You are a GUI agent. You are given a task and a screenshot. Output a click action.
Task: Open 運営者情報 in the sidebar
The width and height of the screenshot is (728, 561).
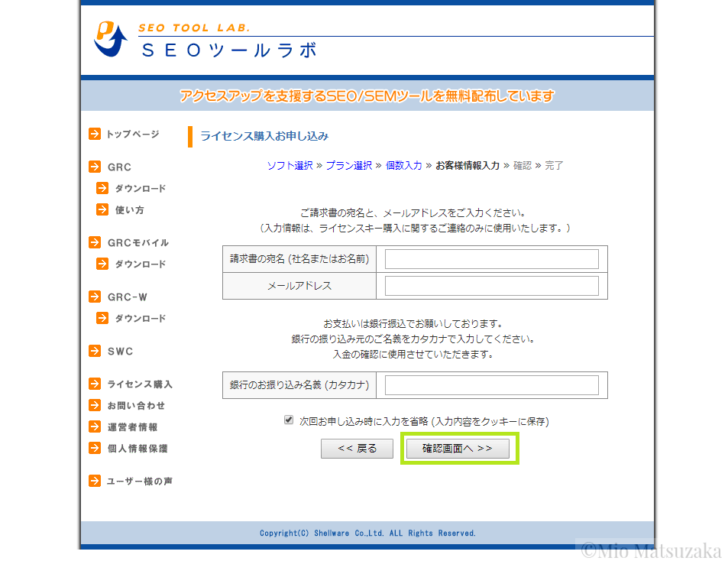(132, 427)
